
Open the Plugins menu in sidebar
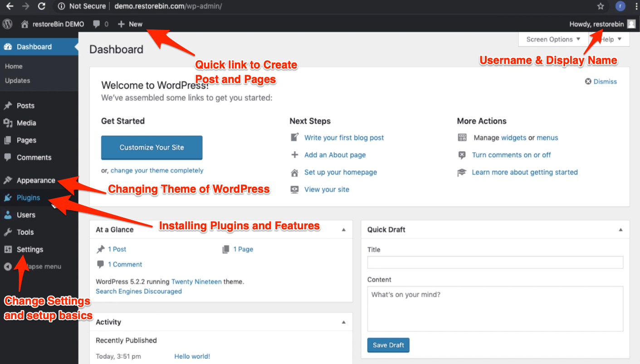click(x=28, y=198)
